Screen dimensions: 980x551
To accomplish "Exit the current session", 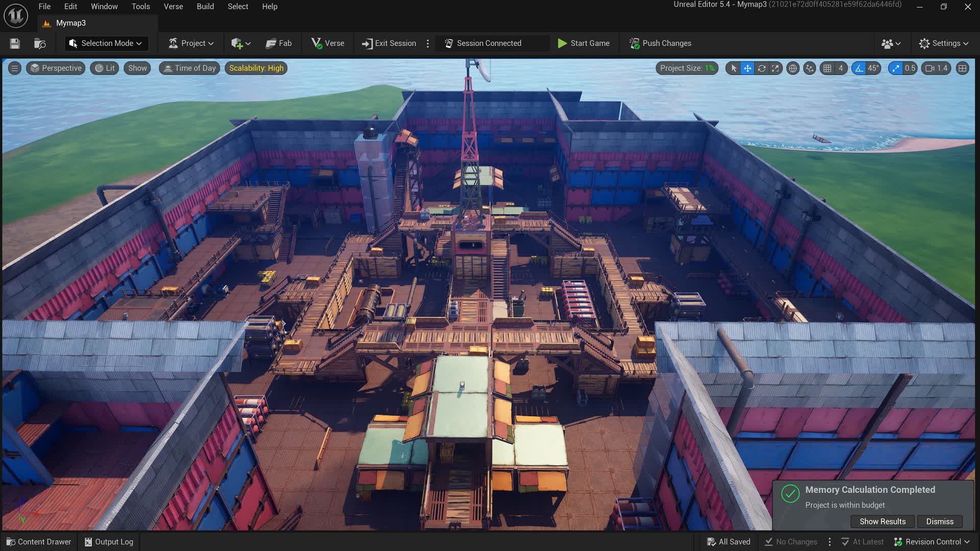I will (x=389, y=43).
